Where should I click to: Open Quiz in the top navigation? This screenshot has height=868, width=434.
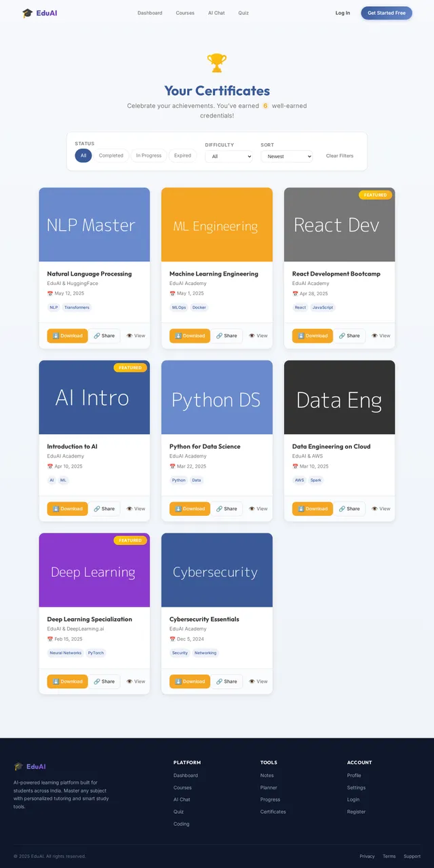coord(243,13)
